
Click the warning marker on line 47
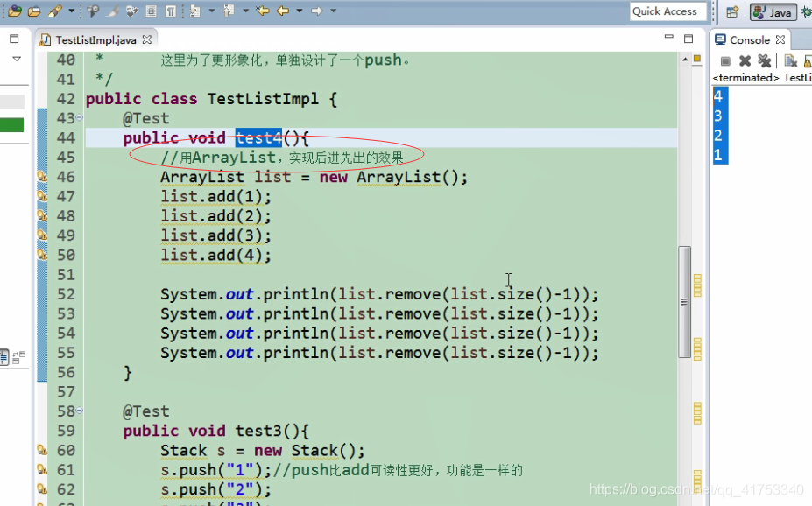tap(42, 197)
